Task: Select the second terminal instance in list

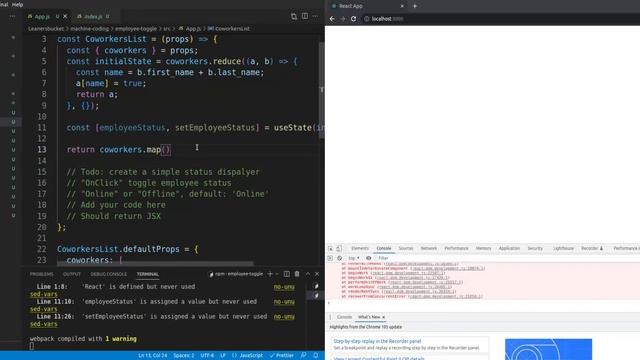Action: pyautogui.click(x=316, y=295)
